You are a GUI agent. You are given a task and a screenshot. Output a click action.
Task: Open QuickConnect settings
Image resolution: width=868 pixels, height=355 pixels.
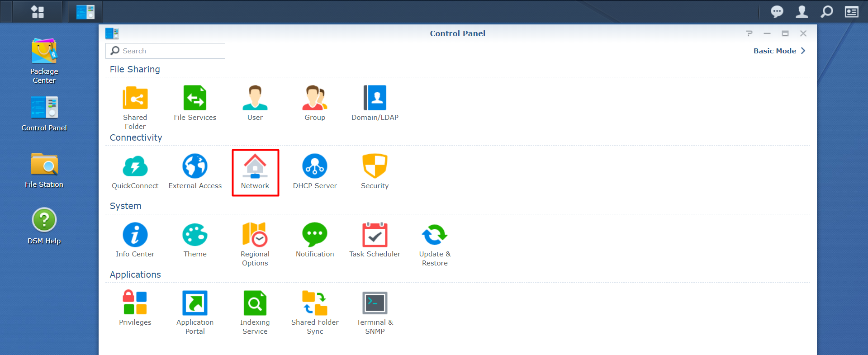coord(135,172)
